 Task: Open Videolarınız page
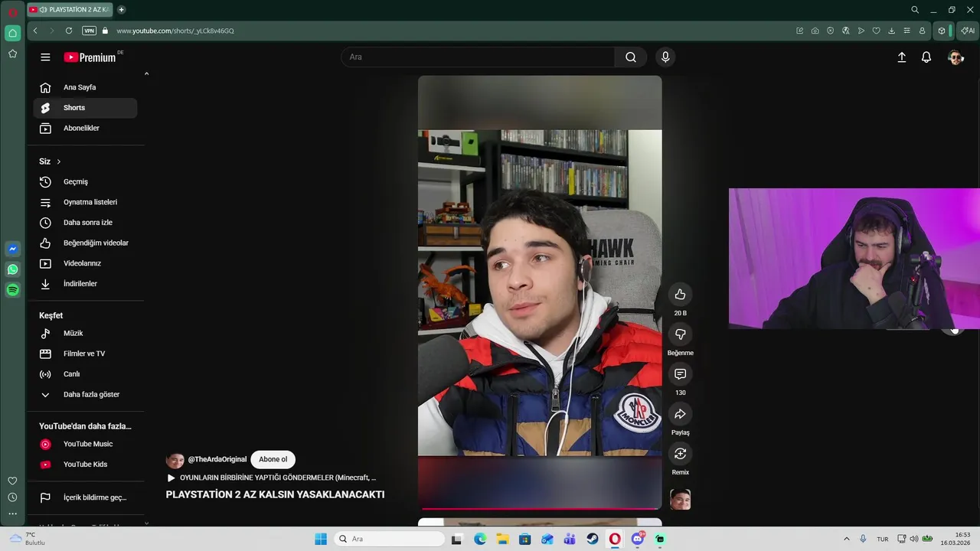(85, 263)
